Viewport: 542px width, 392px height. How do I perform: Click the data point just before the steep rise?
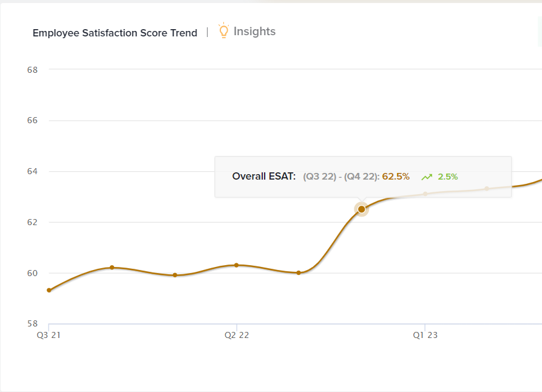coord(299,272)
